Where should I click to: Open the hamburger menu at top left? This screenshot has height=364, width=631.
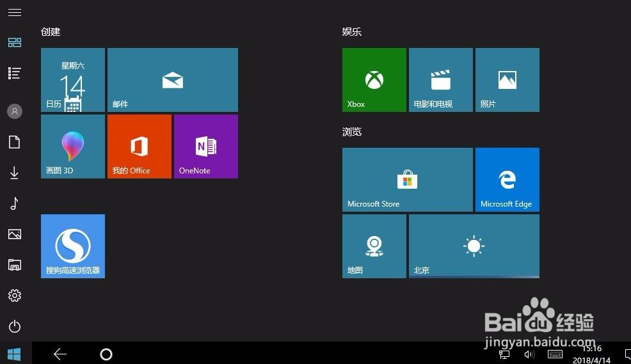click(15, 12)
